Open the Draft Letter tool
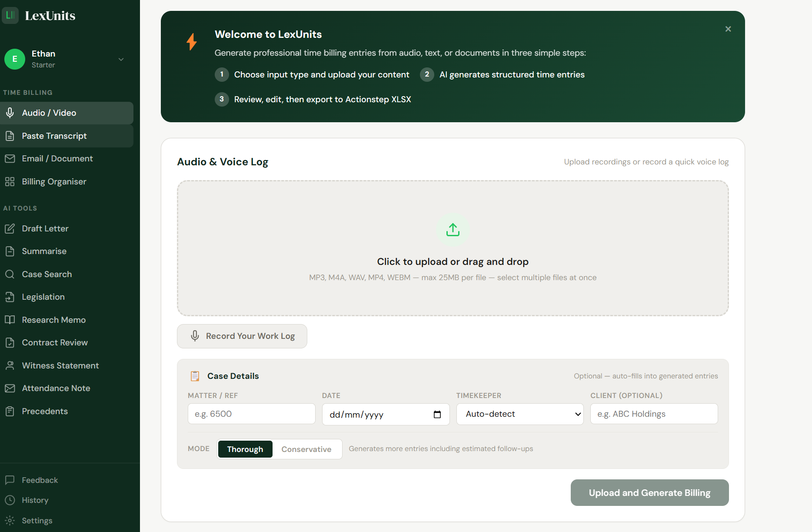 click(67, 228)
